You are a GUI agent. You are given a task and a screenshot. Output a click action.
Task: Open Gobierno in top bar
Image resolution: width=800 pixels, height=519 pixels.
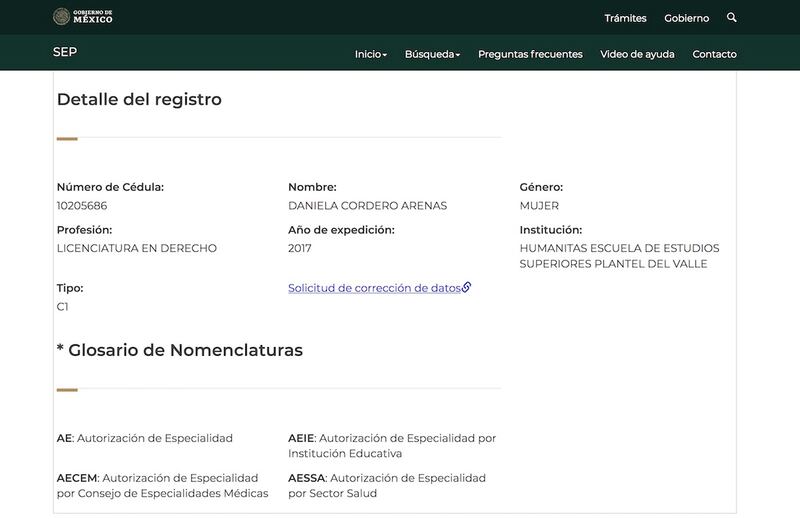[x=687, y=18]
